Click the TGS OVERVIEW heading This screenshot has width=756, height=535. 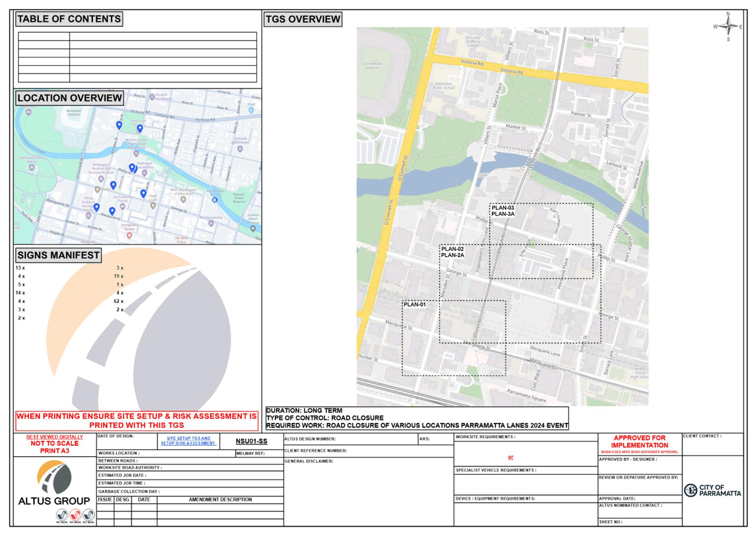(303, 19)
